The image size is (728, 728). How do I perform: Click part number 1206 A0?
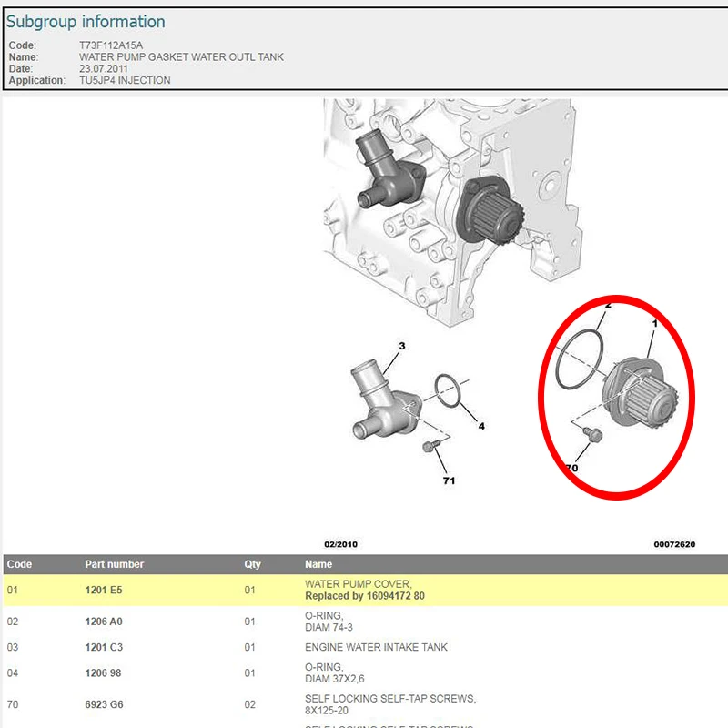pyautogui.click(x=104, y=622)
